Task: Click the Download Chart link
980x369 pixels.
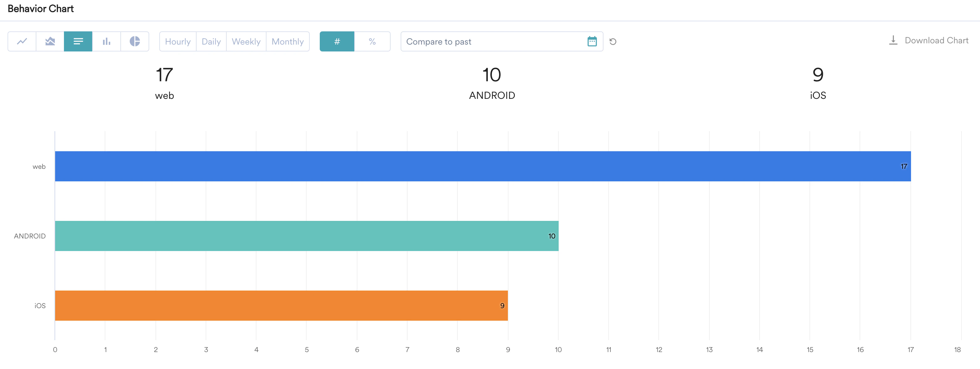Action: tap(936, 40)
